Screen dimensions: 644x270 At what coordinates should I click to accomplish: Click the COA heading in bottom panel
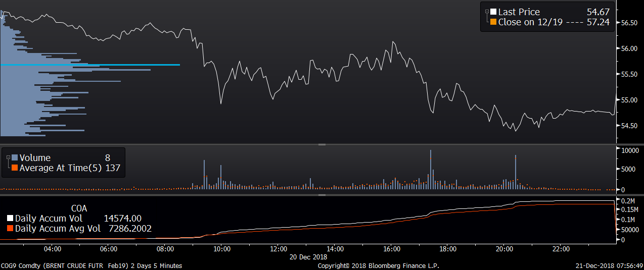79,207
